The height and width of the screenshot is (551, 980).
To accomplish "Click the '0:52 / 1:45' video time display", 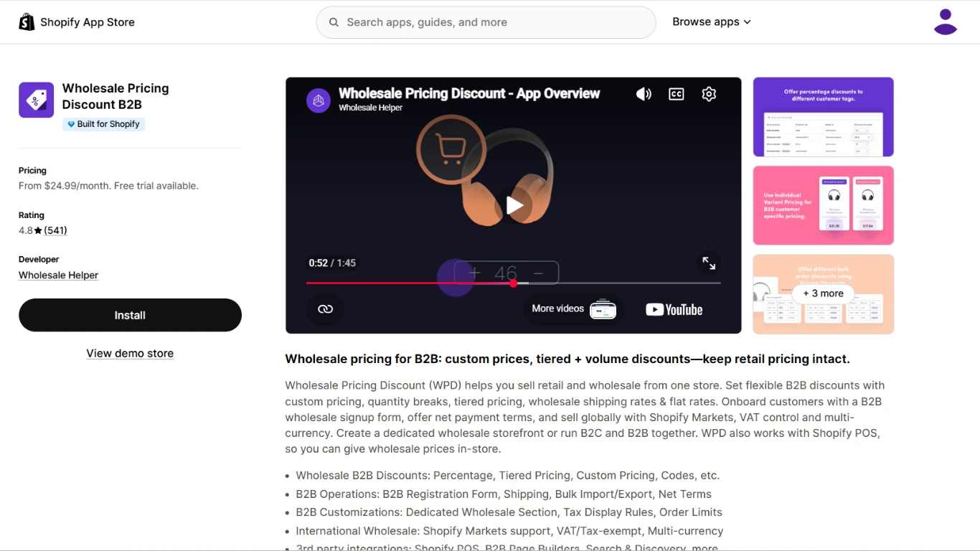I will click(332, 263).
